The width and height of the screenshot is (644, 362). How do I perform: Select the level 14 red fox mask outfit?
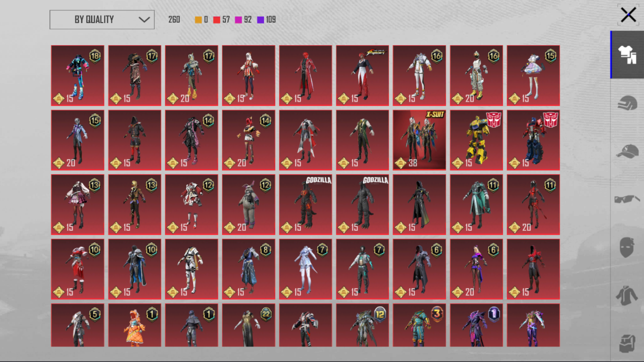(249, 140)
